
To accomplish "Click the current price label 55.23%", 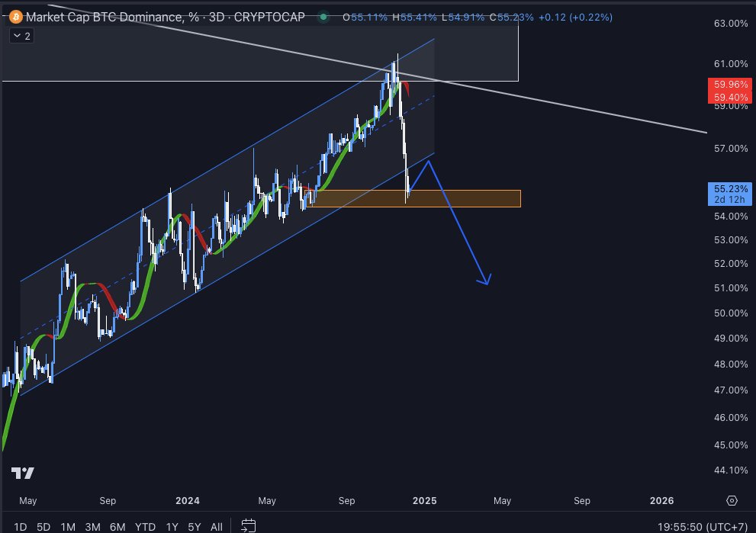I will click(x=731, y=189).
